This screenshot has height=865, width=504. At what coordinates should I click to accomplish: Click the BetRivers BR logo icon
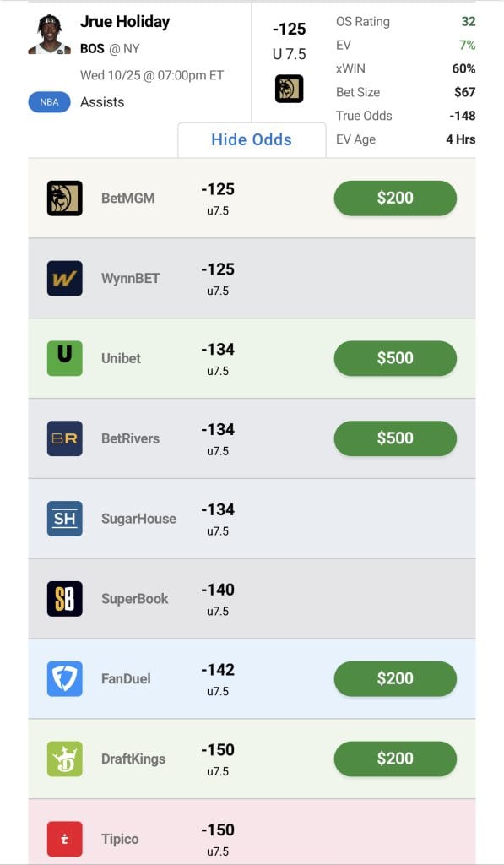(x=64, y=438)
